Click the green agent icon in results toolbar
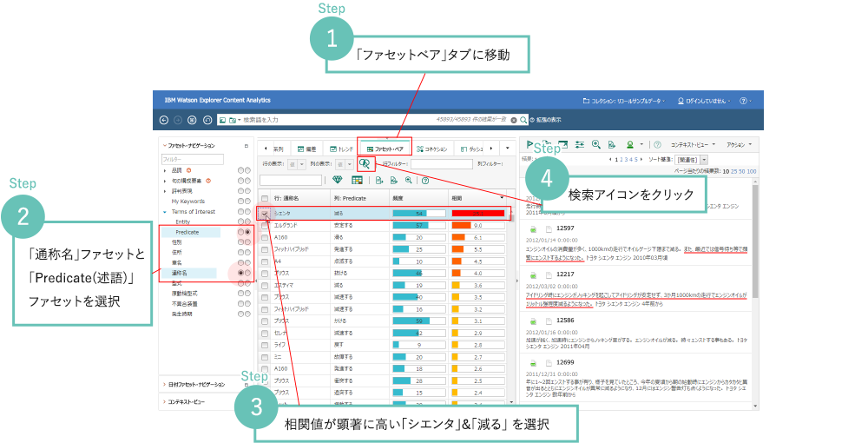868x443 pixels. coord(630,144)
